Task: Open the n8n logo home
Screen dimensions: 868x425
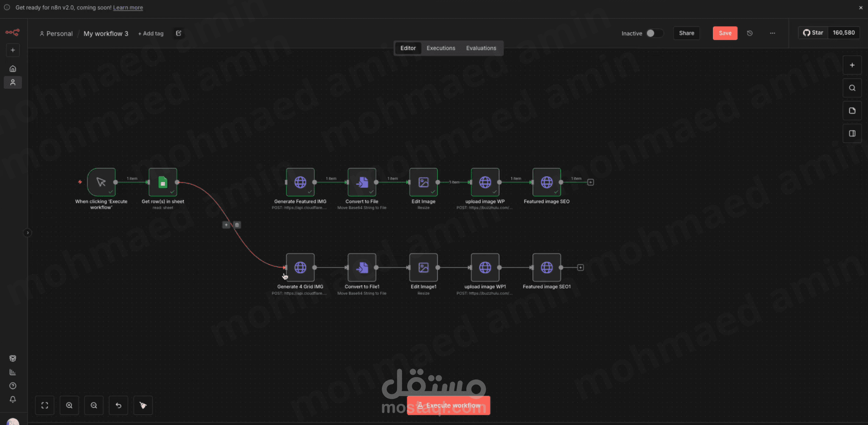Action: (x=12, y=32)
